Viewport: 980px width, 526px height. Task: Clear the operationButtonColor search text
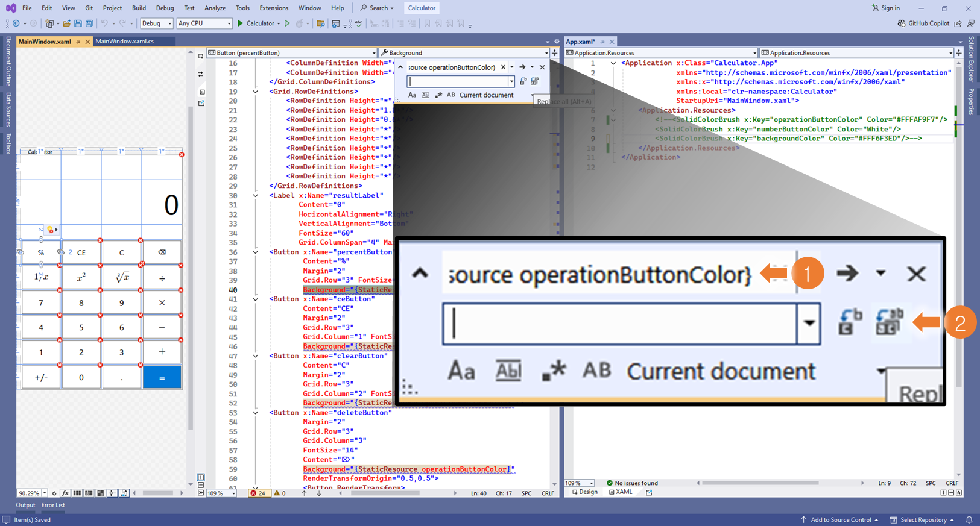(503, 67)
